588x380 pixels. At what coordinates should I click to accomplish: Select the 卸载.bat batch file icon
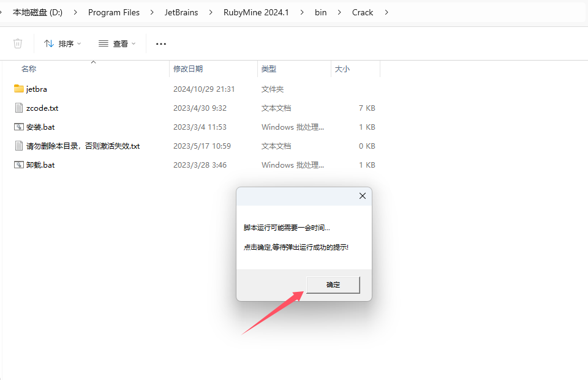(19, 165)
